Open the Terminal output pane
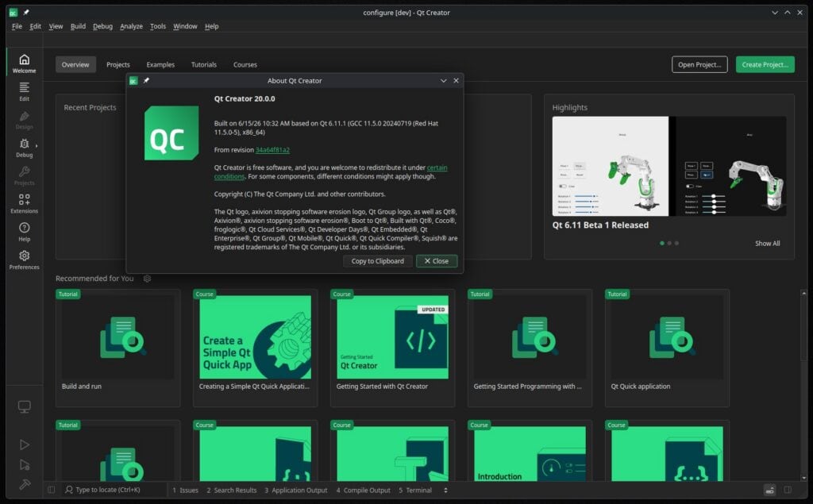The height and width of the screenshot is (504, 813). click(415, 490)
